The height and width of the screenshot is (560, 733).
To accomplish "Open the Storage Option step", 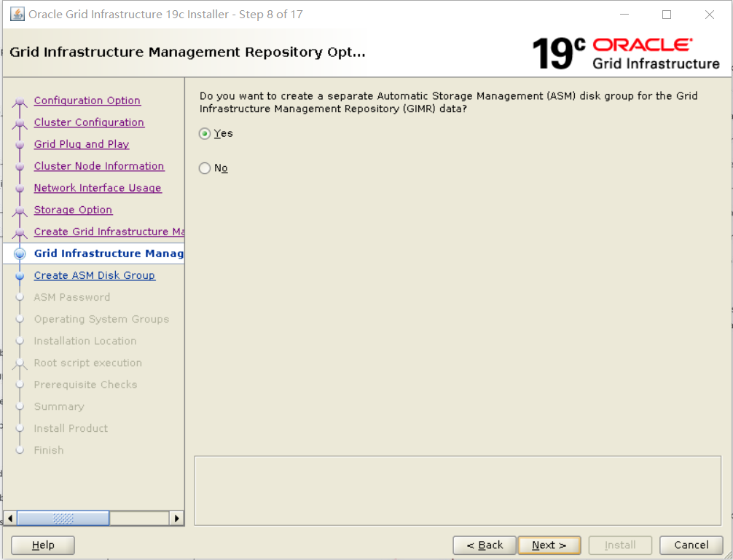I will click(73, 210).
